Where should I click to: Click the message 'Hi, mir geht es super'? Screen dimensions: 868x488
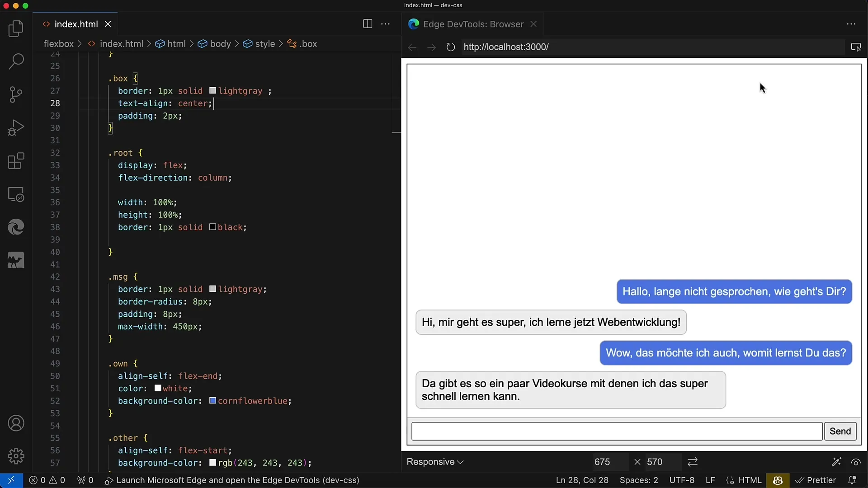click(551, 322)
